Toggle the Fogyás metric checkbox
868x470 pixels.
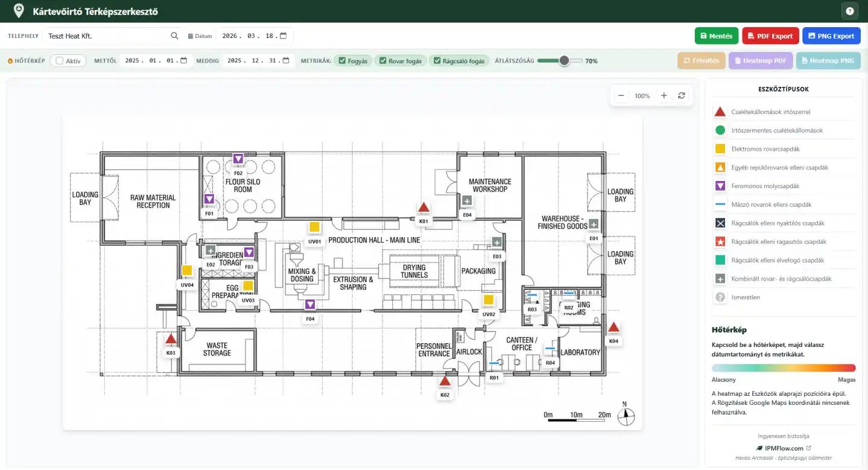point(342,61)
